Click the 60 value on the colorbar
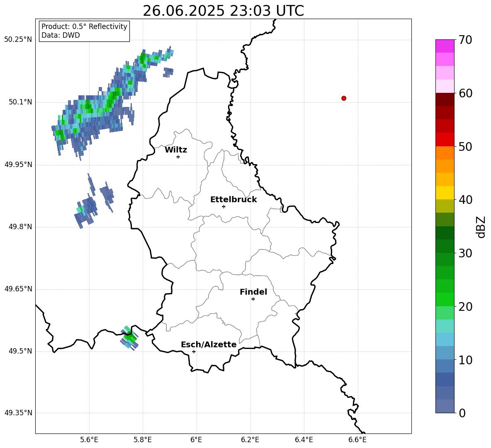 click(x=465, y=93)
